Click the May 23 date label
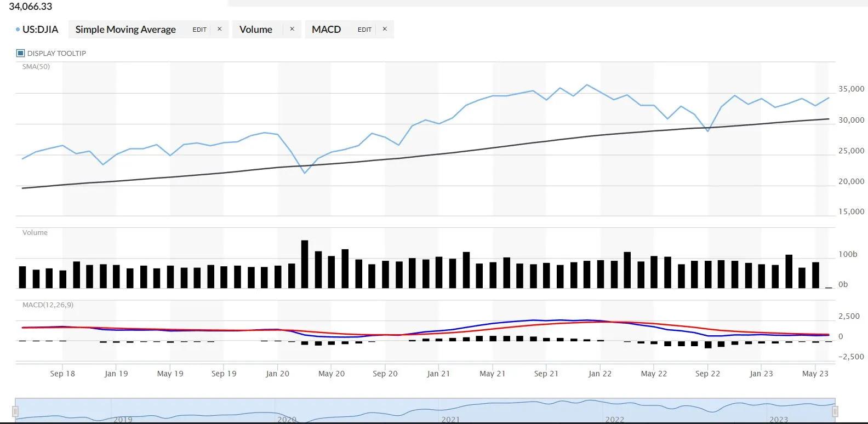 815,374
